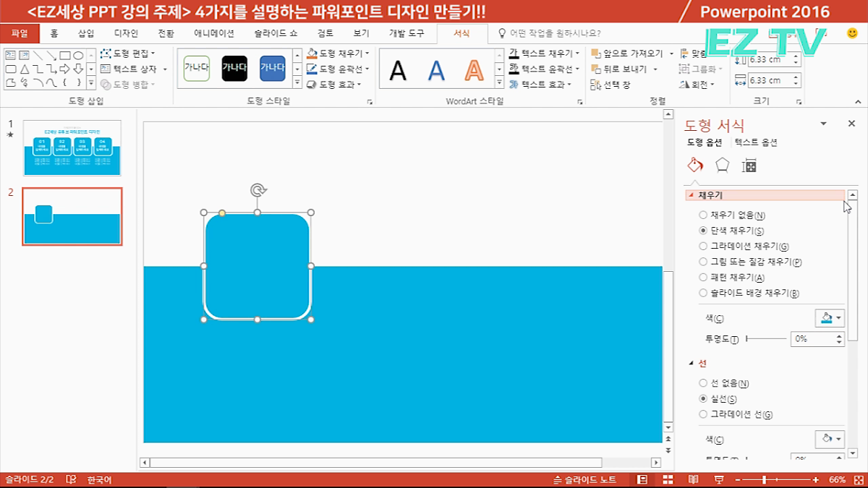Open fill color picker in 채우기 section
The height and width of the screenshot is (488, 868).
click(830, 317)
